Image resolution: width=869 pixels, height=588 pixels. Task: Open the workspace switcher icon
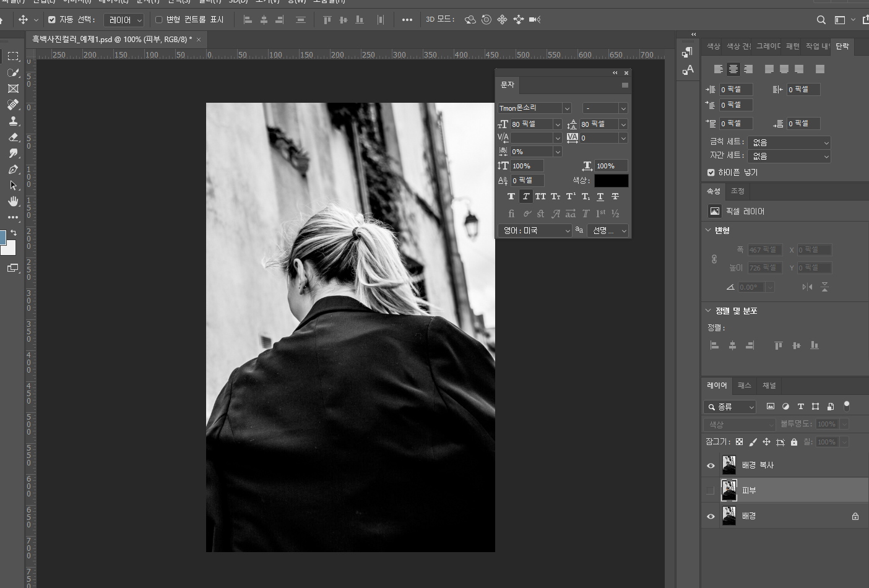pos(840,20)
